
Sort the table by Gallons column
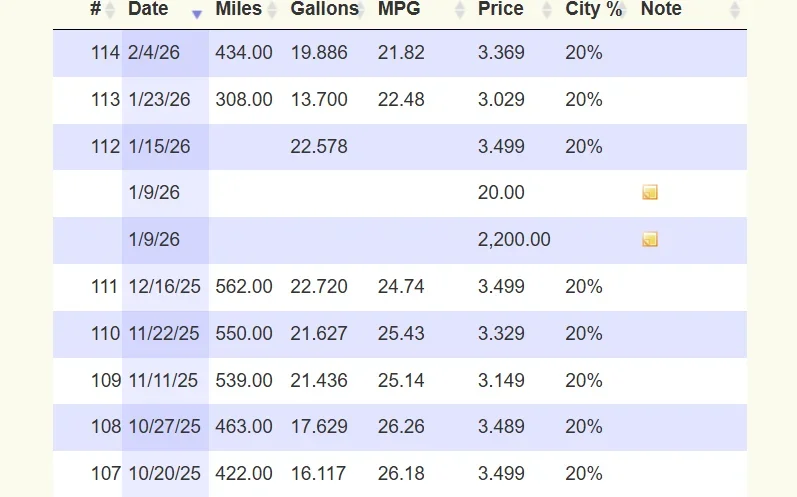coord(324,9)
